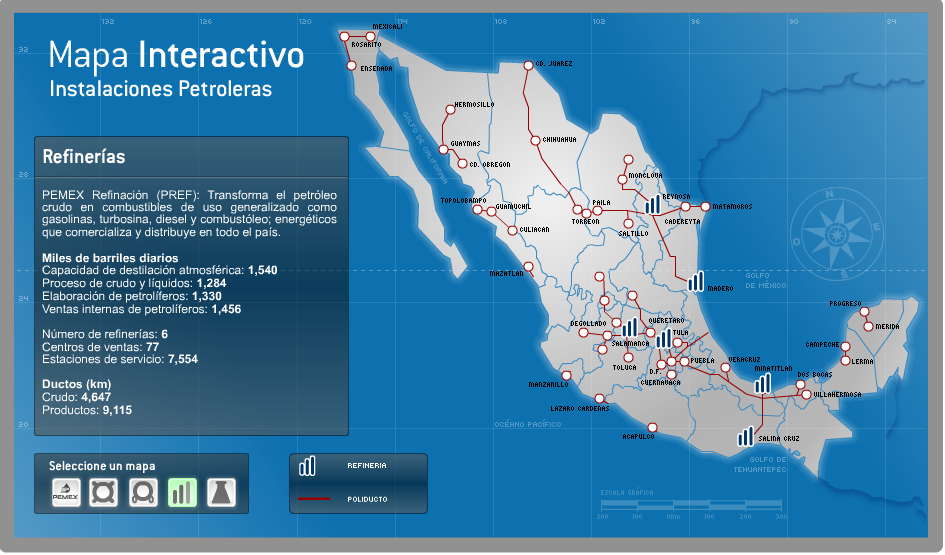The width and height of the screenshot is (945, 555).
Task: Click the Ensenada node circle
Action: pos(352,66)
